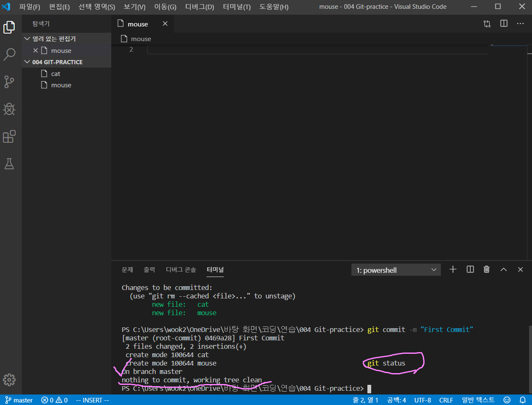
Task: Close the terminal panel
Action: point(520,269)
